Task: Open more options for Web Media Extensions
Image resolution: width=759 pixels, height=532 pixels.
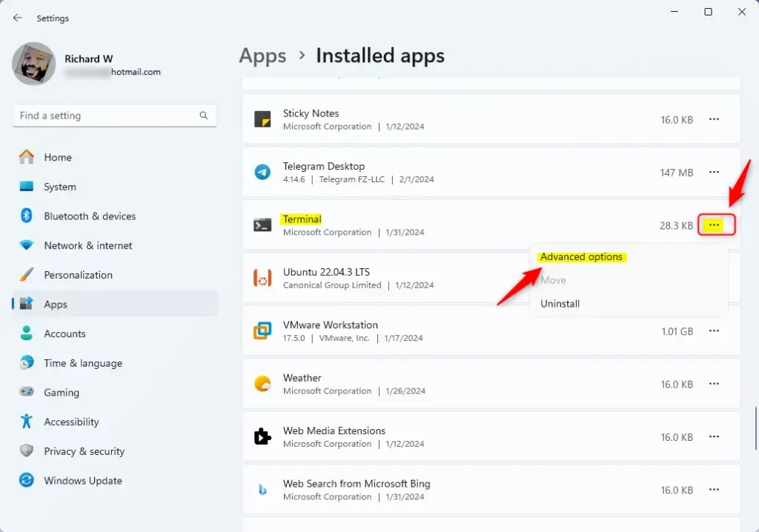Action: 714,436
